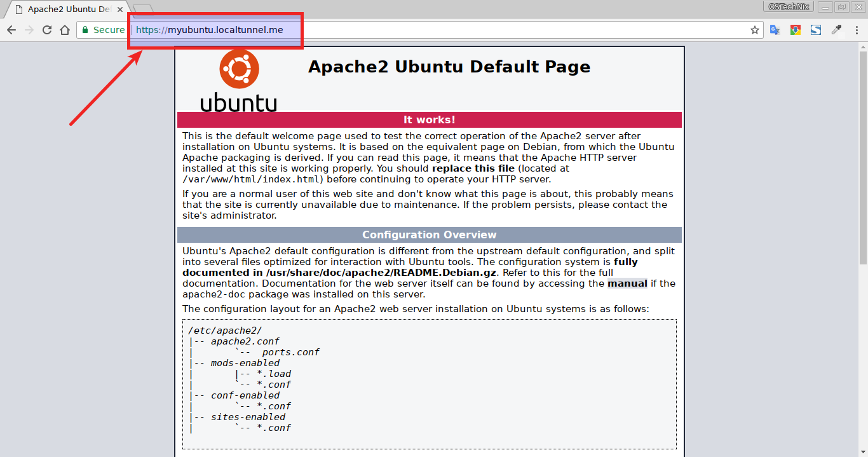
Task: Reload the current page
Action: point(47,30)
